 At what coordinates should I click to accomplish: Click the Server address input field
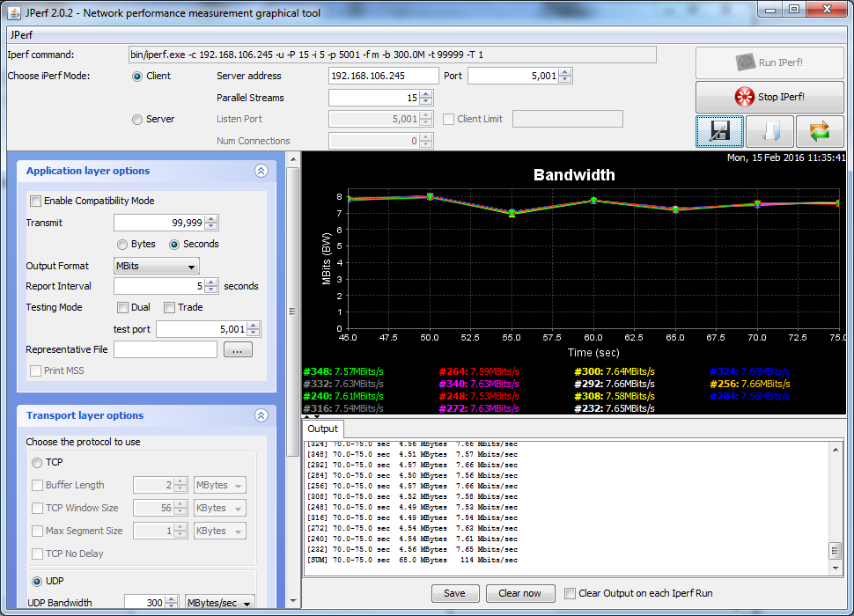[383, 77]
